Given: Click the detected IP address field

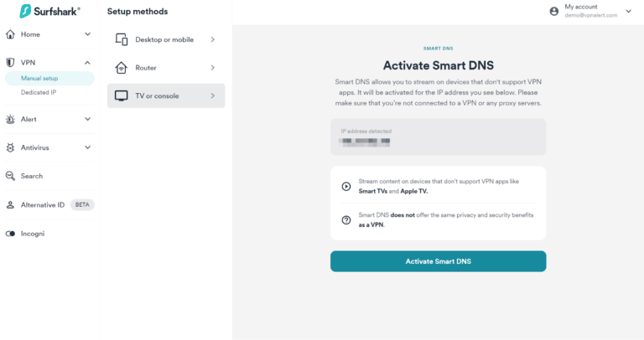Looking at the screenshot, I should point(438,137).
